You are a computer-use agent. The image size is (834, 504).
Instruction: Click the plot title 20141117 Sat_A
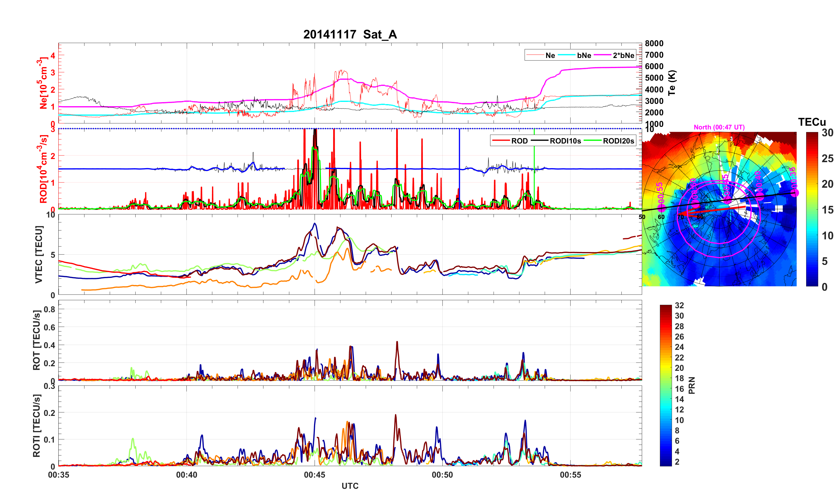350,34
